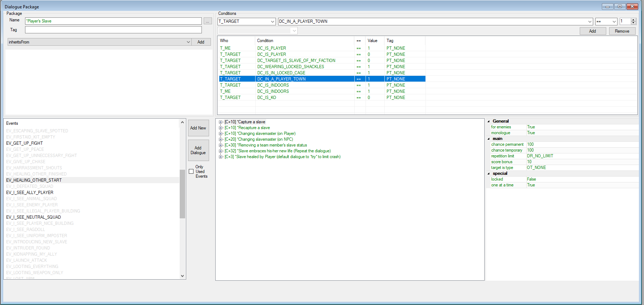
Task: Select the EV_LOOTING_EVERYTHING event
Action: (32, 267)
